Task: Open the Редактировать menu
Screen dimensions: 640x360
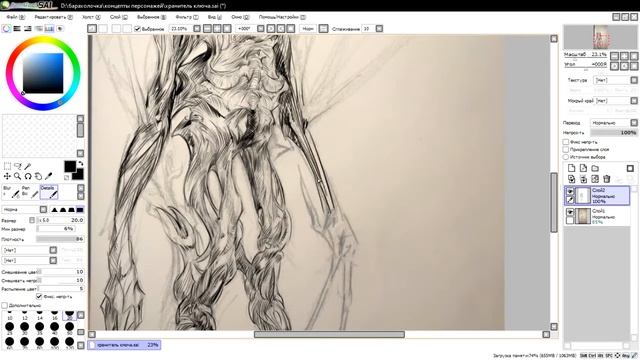Action: pyautogui.click(x=53, y=17)
